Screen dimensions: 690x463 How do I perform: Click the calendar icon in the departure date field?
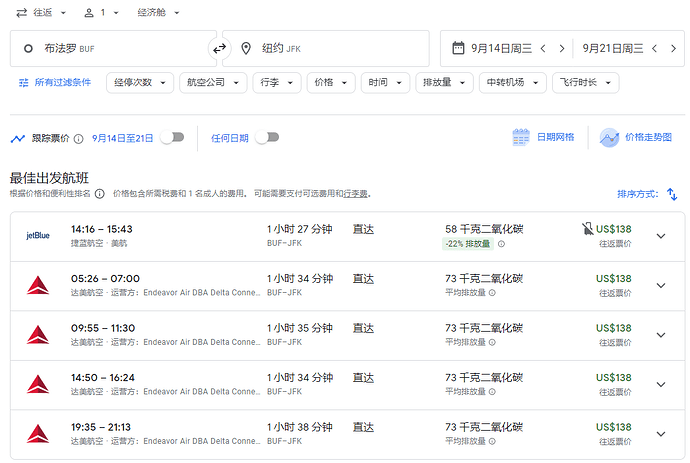[x=458, y=48]
